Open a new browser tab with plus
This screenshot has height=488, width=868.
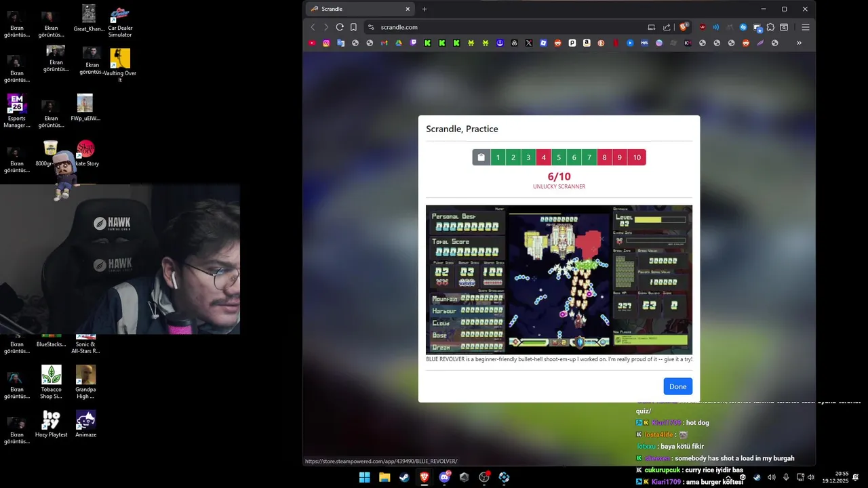tap(425, 9)
